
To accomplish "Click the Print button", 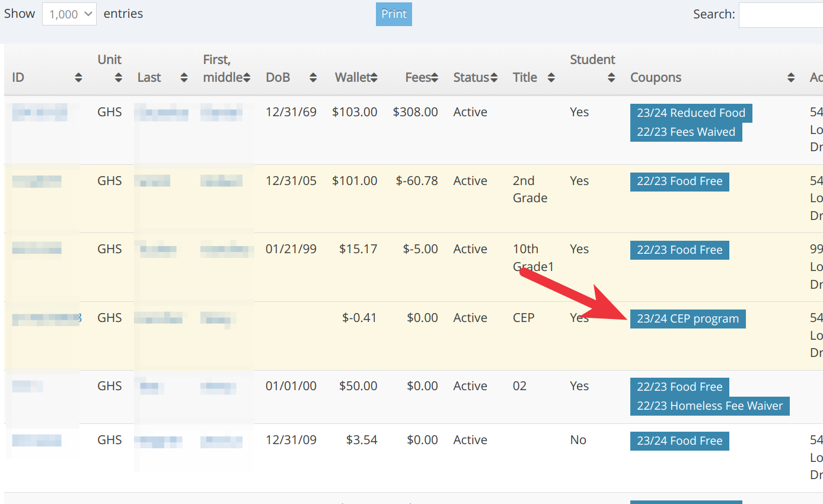I will (x=394, y=14).
